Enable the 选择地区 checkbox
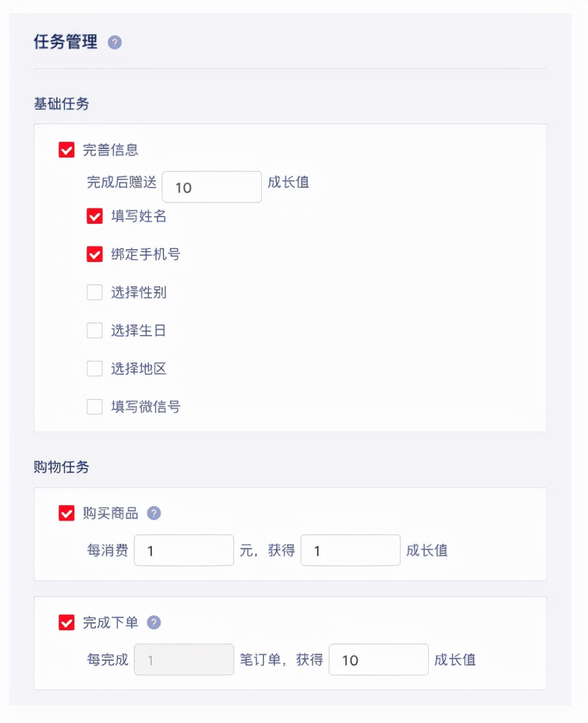 (95, 369)
